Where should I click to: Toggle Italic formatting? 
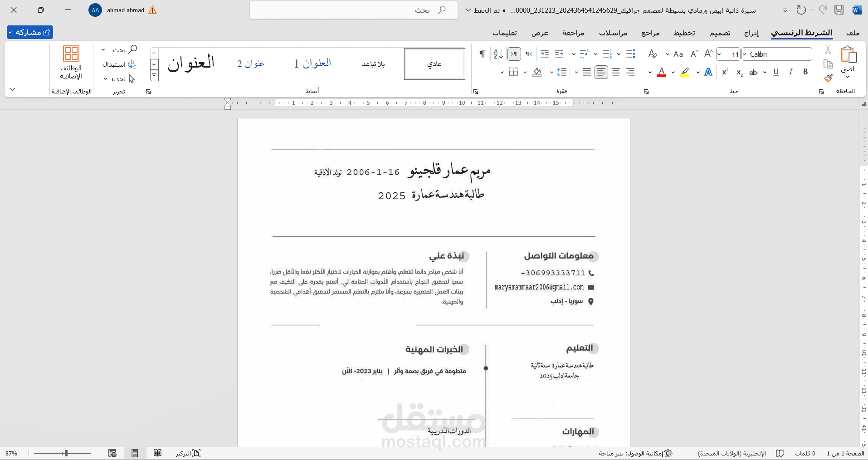(791, 72)
